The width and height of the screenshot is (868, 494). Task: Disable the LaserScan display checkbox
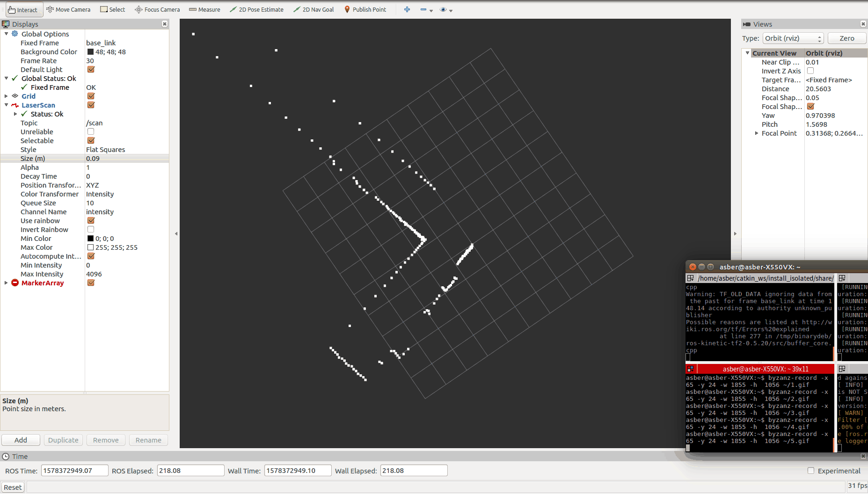pos(91,105)
